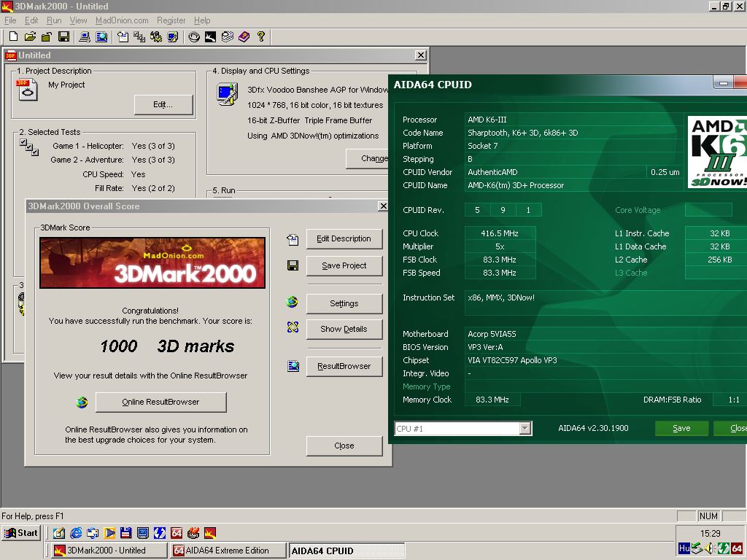
Task: Click the purple help book toolbar icon
Action: (244, 36)
